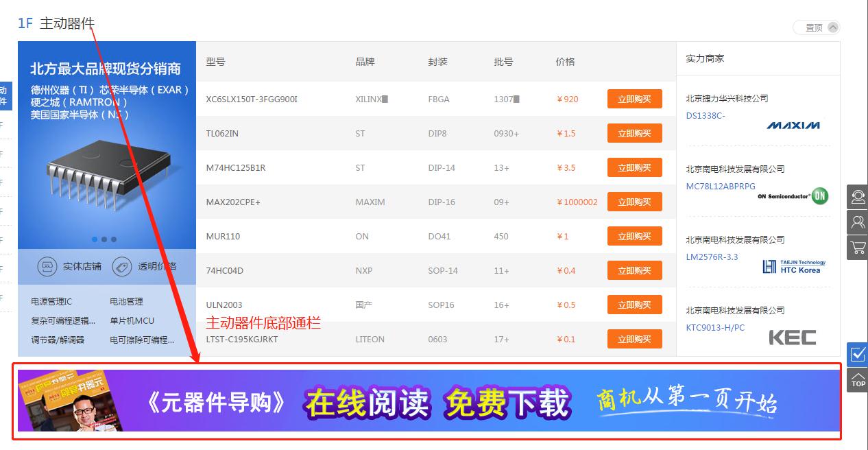Click 立即购买 for 74HC04D

tap(635, 270)
